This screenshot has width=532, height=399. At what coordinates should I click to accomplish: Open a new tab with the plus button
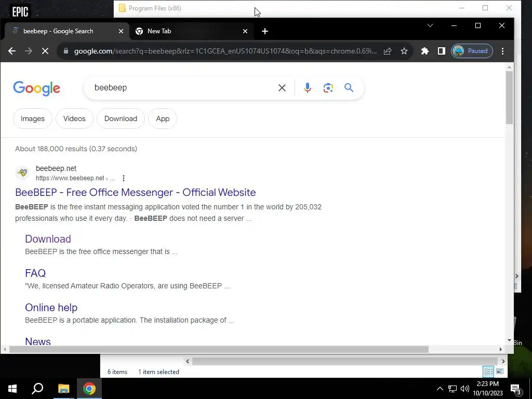(265, 31)
